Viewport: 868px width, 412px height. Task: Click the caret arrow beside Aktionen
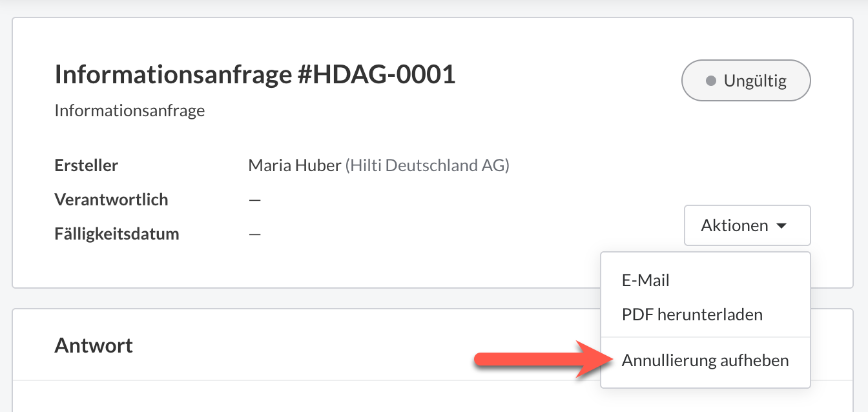tap(781, 226)
